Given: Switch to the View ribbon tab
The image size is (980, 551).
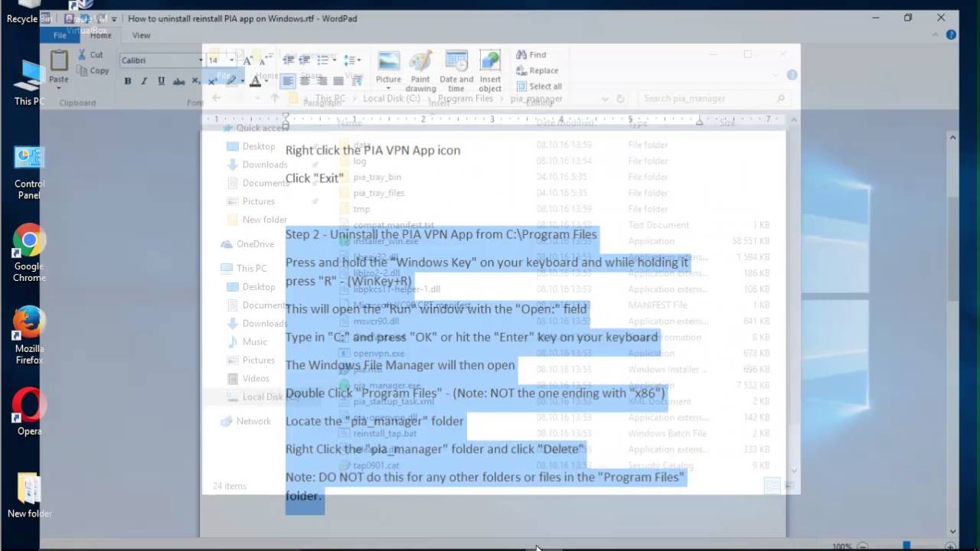Looking at the screenshot, I should point(141,35).
